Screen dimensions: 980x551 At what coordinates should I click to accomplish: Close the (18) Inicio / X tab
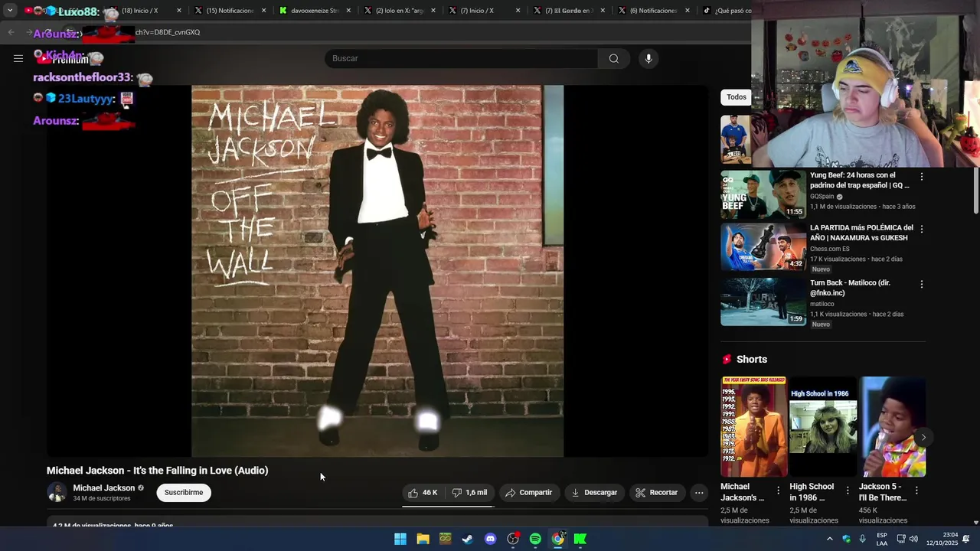[179, 11]
